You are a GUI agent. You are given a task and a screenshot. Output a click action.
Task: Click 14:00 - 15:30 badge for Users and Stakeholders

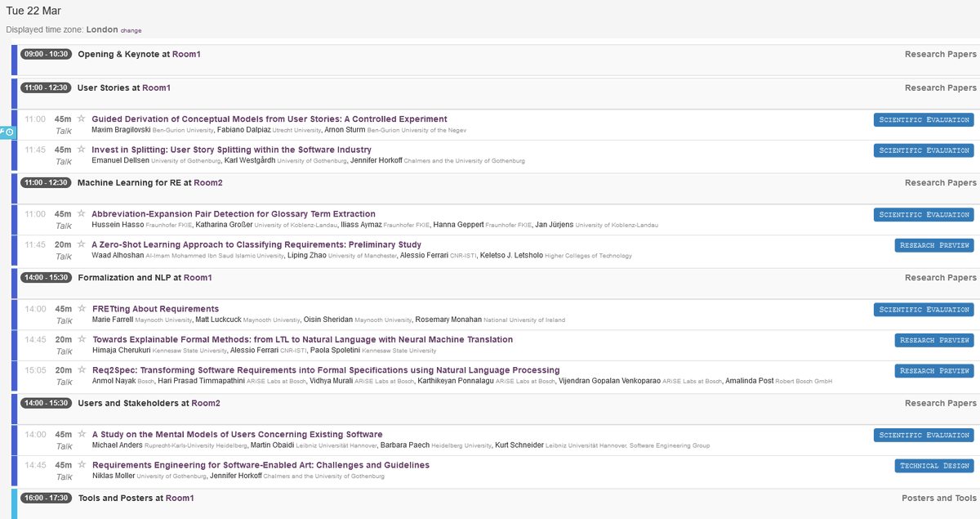pyautogui.click(x=46, y=403)
